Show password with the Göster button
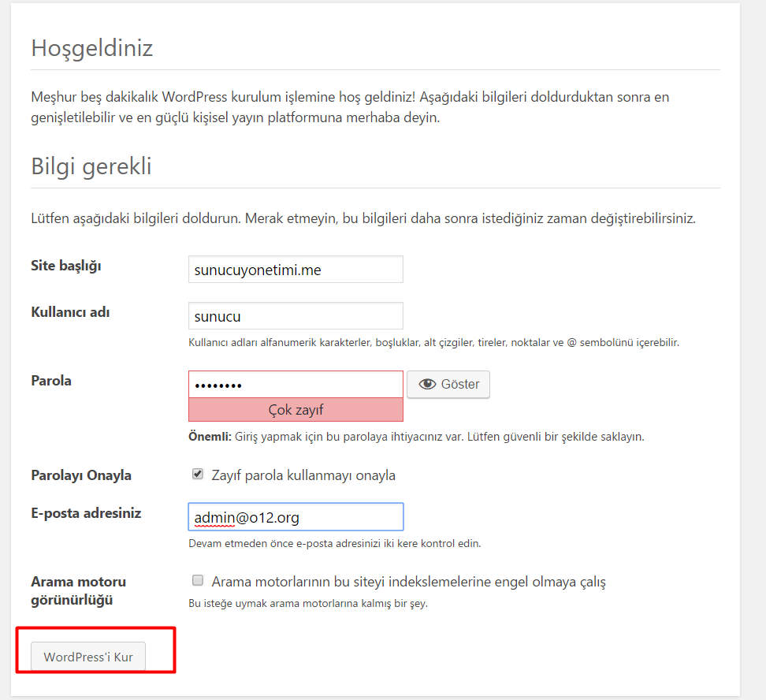The width and height of the screenshot is (766, 700). [x=448, y=384]
